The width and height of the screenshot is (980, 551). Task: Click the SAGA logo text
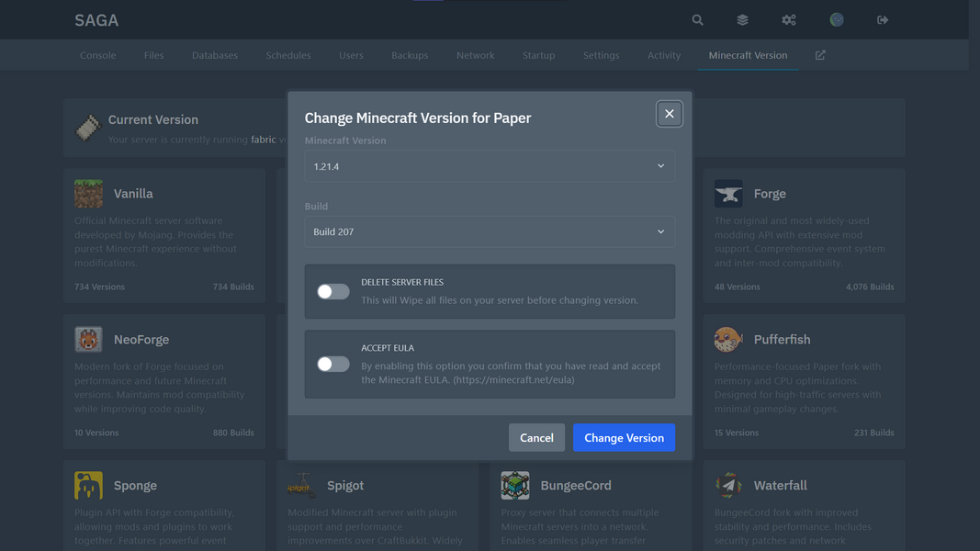[x=96, y=20]
